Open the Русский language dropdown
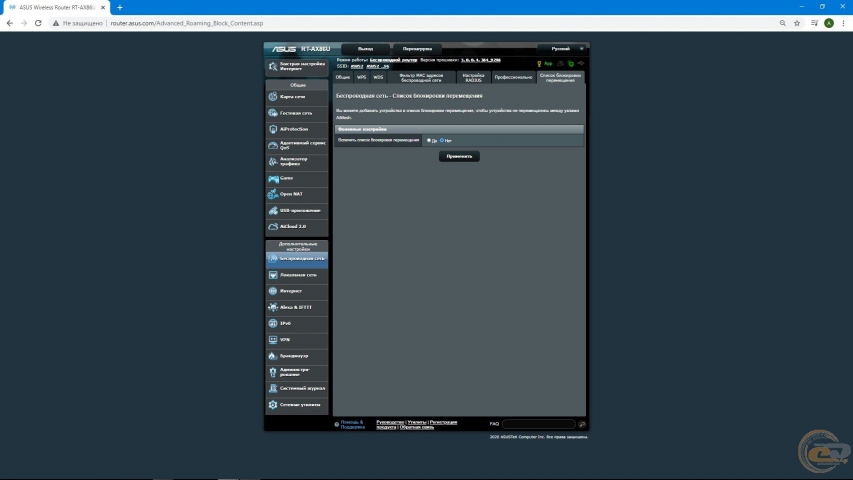The image size is (853, 480). click(562, 49)
